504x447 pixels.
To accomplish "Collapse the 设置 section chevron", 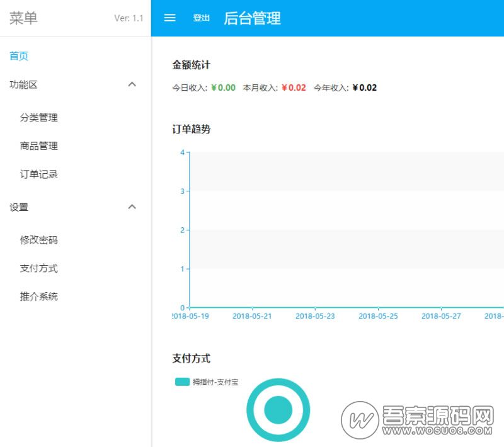I will [132, 207].
